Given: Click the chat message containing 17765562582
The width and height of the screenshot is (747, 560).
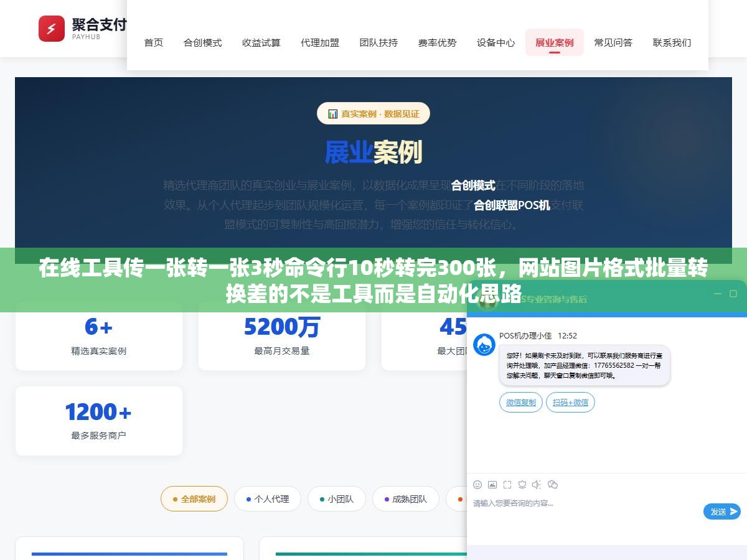Looking at the screenshot, I should pyautogui.click(x=585, y=365).
